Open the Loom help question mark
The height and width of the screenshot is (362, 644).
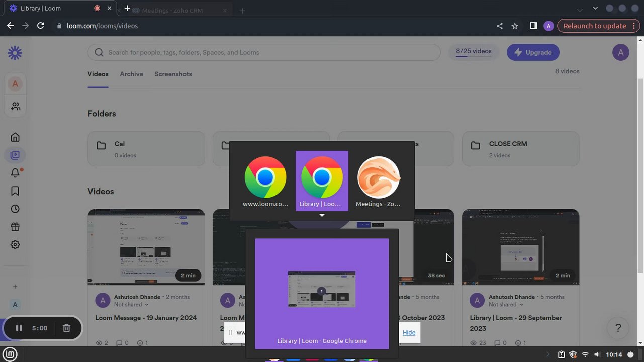(618, 328)
